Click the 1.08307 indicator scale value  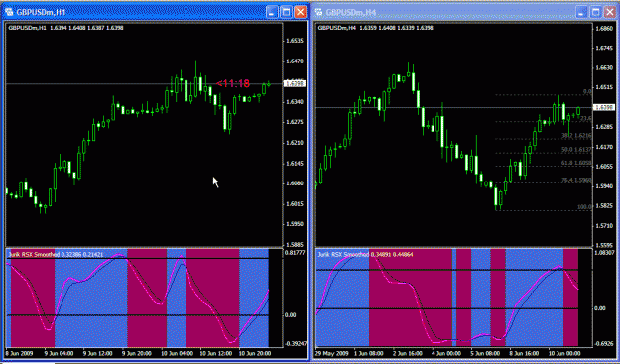click(x=604, y=253)
